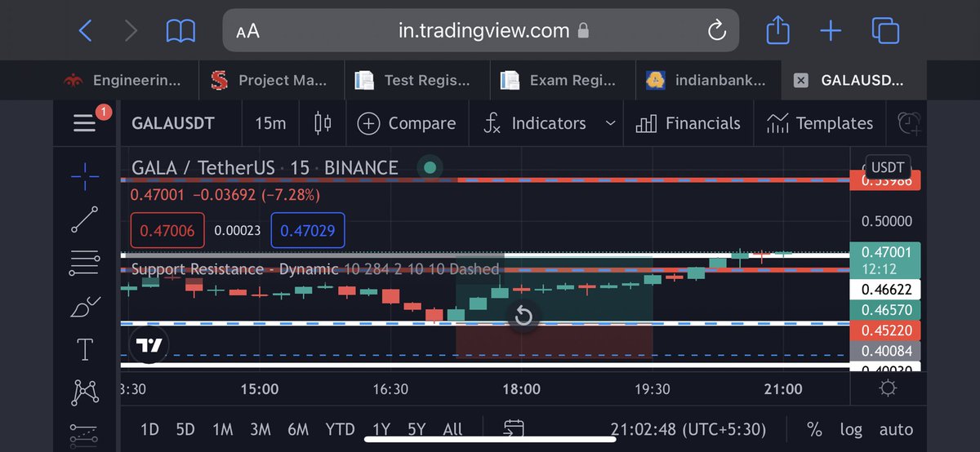This screenshot has width=980, height=452.
Task: Set range to 1D
Action: click(x=149, y=429)
